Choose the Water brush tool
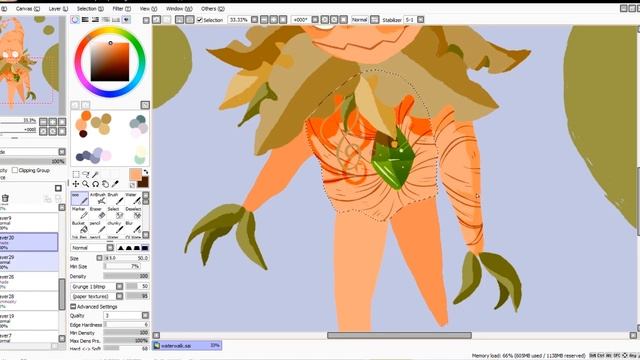640x360 pixels. (133, 198)
